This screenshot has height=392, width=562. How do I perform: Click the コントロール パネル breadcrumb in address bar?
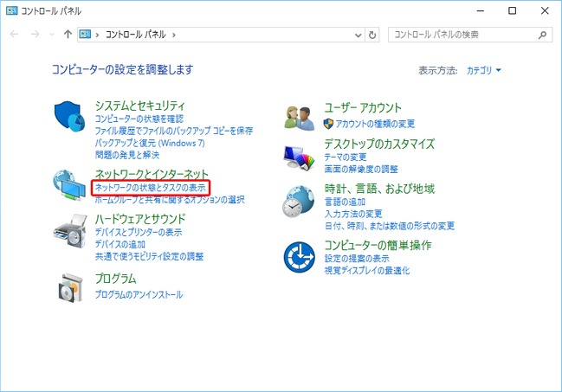[x=135, y=35]
